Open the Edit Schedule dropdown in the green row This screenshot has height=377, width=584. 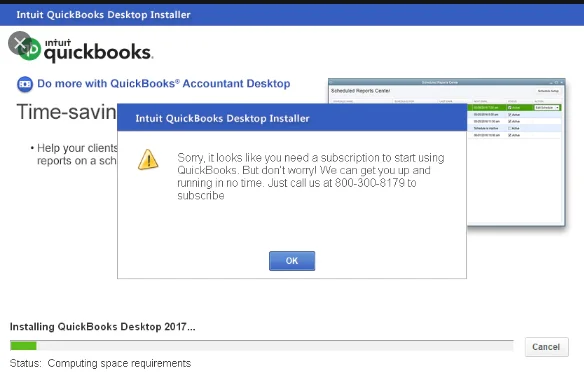click(x=547, y=108)
